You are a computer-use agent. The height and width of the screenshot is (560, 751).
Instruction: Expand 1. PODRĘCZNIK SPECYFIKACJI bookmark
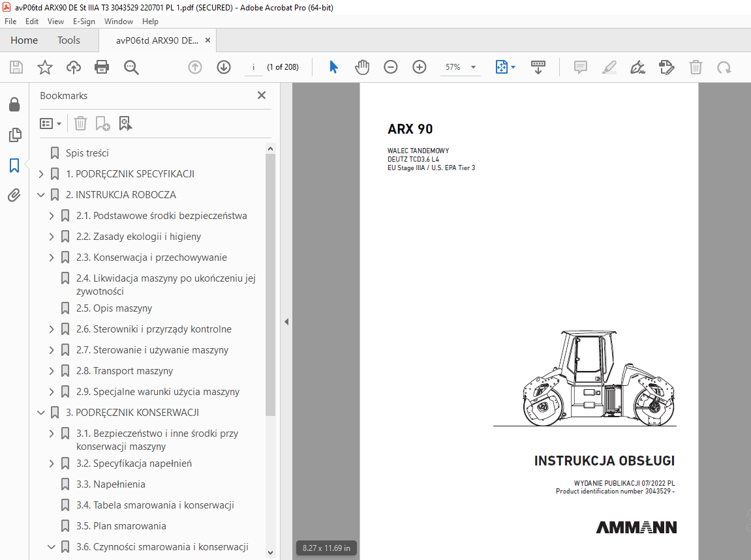pyautogui.click(x=40, y=174)
